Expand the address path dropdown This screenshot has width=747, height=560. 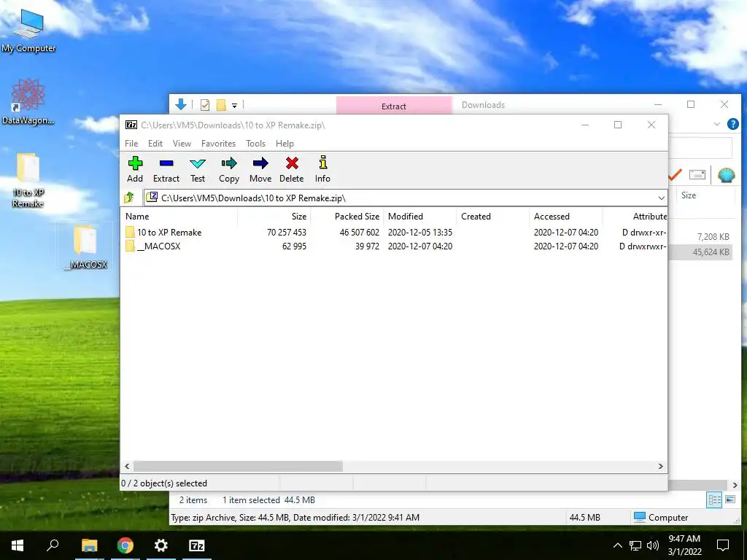click(x=661, y=198)
